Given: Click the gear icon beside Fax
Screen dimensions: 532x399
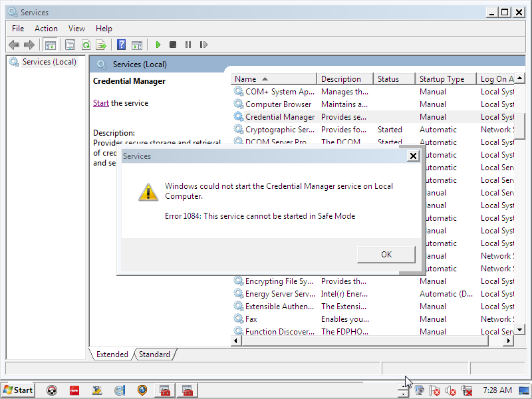Looking at the screenshot, I should [x=239, y=319].
